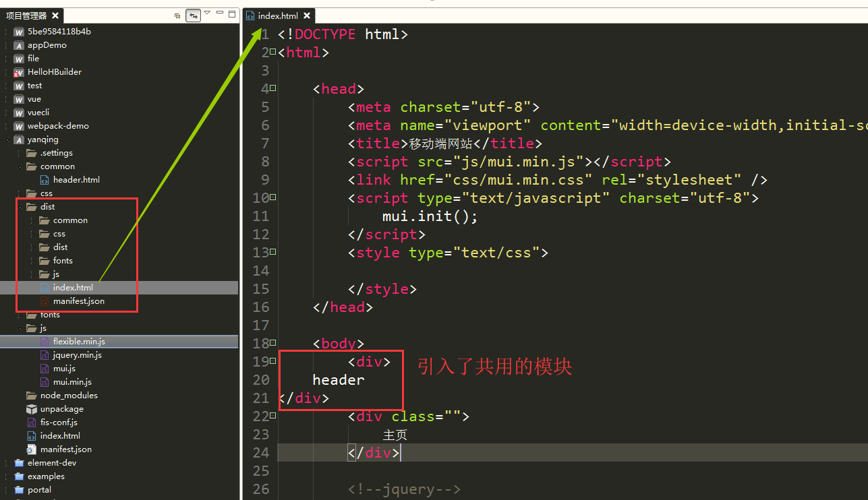Expand the .settings folder
Image resolution: width=868 pixels, height=500 pixels.
pos(21,153)
